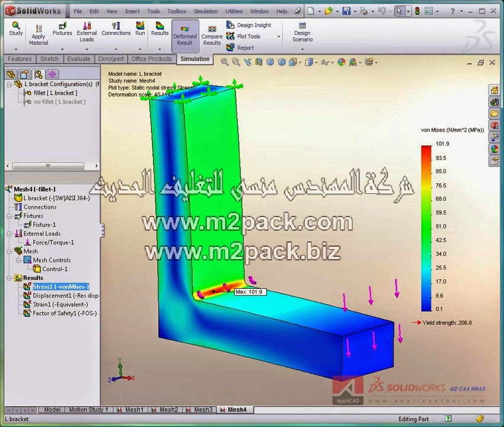The height and width of the screenshot is (427, 504).
Task: Switch to Motion Study 1 tab
Action: tap(88, 410)
